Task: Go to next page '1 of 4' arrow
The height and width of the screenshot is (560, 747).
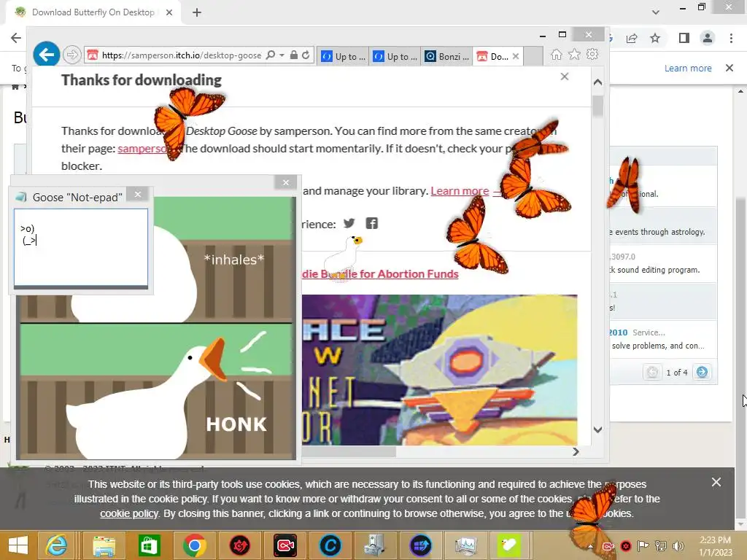Action: [702, 372]
